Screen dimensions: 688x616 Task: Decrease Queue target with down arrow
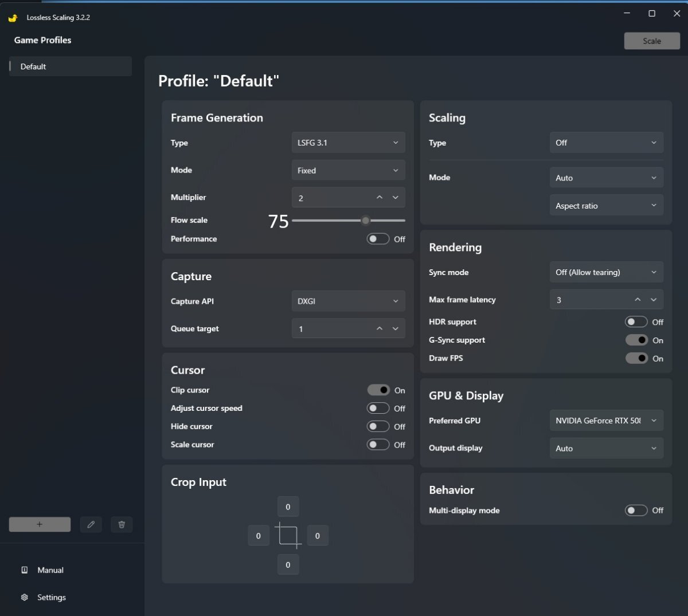(x=395, y=329)
